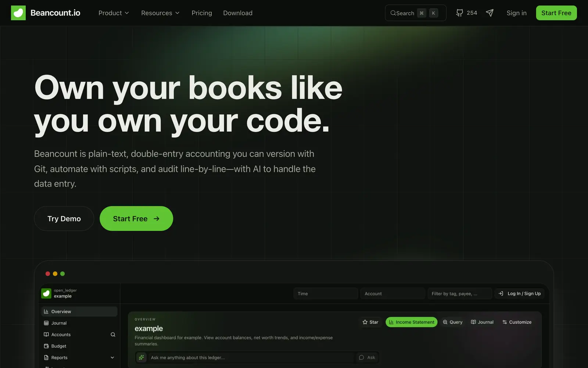The image size is (588, 368).
Task: Click the login arrow icon beside Log In
Action: tap(501, 293)
